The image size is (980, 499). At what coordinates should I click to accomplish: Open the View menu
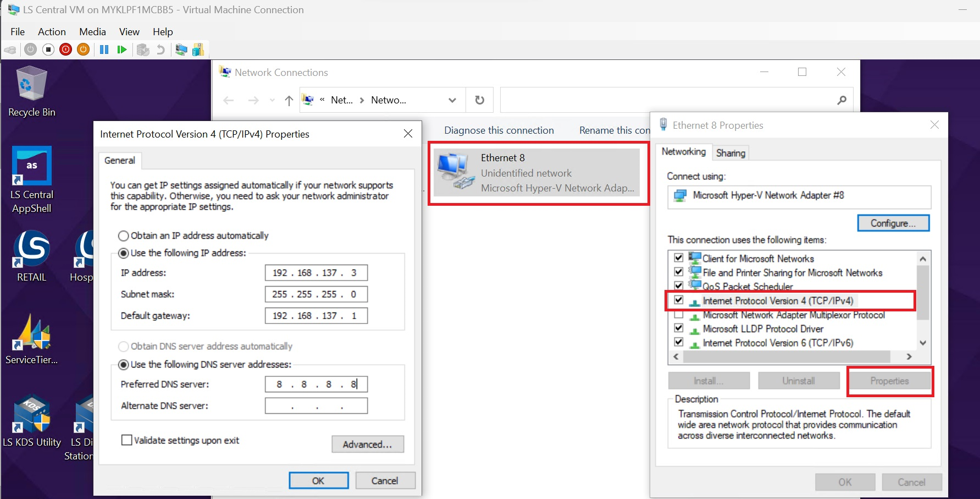[129, 32]
